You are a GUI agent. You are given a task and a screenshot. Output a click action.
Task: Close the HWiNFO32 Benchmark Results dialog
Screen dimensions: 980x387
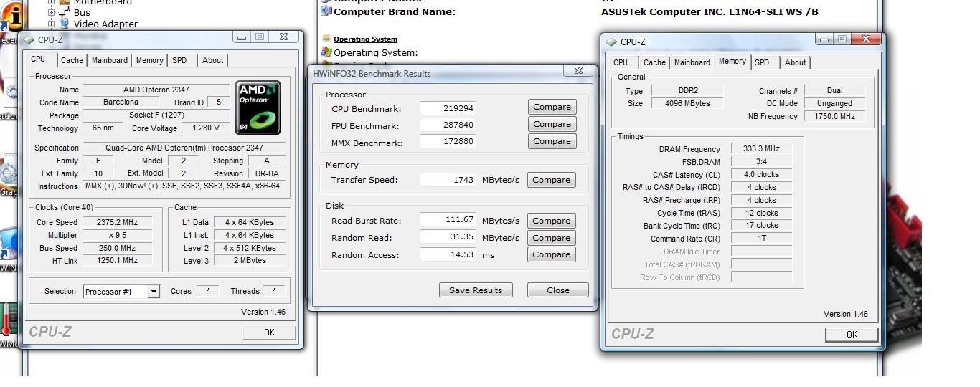[578, 70]
